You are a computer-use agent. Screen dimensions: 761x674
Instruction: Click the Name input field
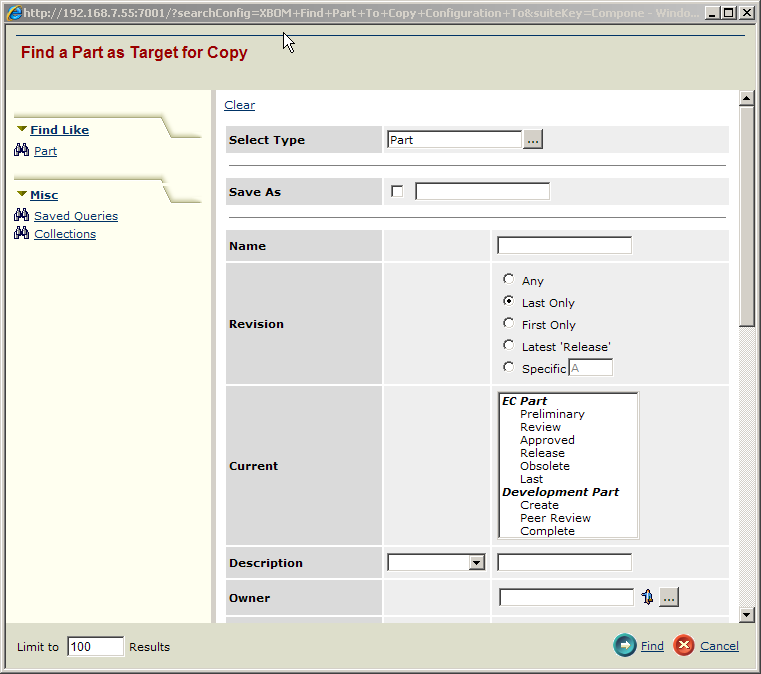[x=564, y=245]
